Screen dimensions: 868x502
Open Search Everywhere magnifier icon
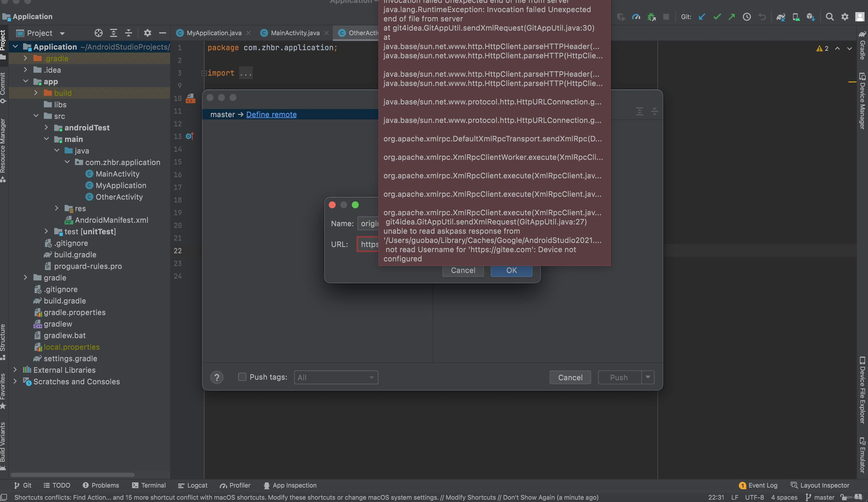(829, 17)
